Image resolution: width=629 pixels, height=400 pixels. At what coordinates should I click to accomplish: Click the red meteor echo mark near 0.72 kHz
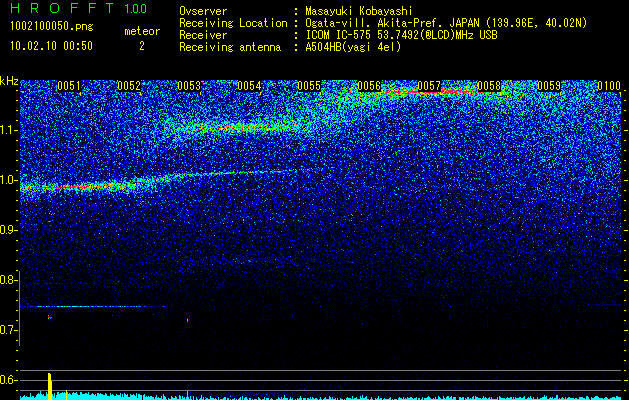50,317
